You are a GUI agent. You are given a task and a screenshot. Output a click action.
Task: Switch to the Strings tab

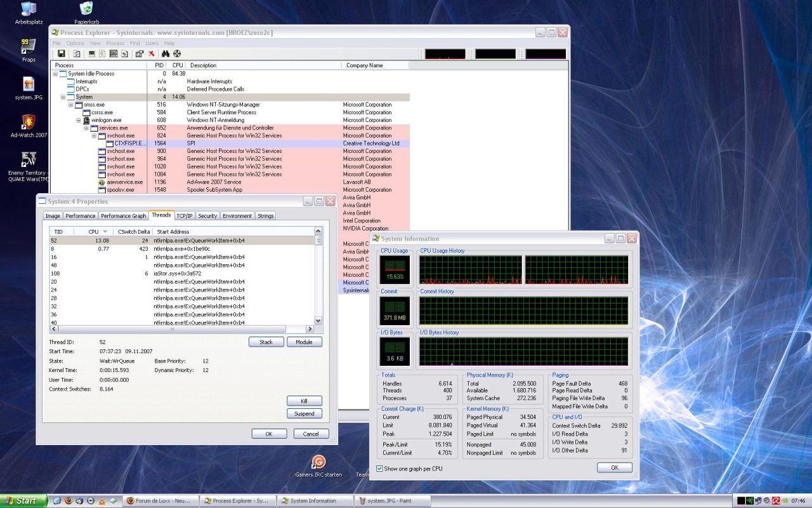tap(265, 216)
